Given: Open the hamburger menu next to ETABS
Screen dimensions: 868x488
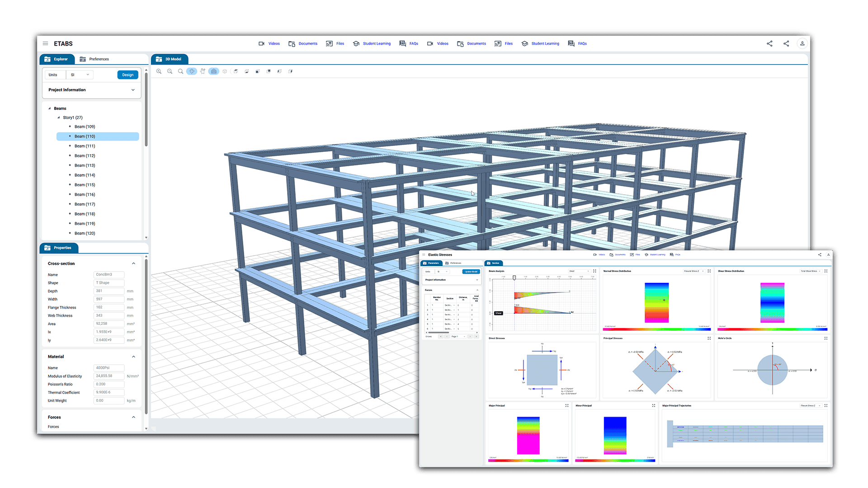Looking at the screenshot, I should 45,44.
